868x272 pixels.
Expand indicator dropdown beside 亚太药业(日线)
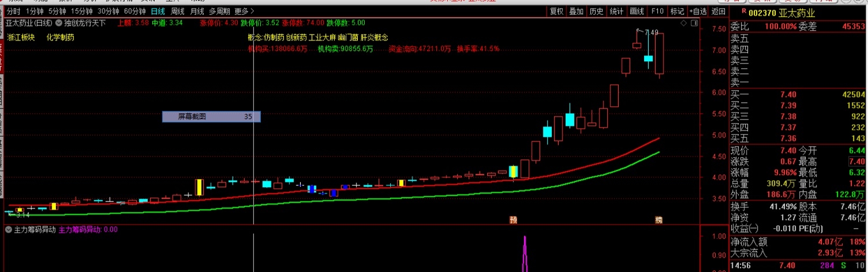pyautogui.click(x=59, y=23)
